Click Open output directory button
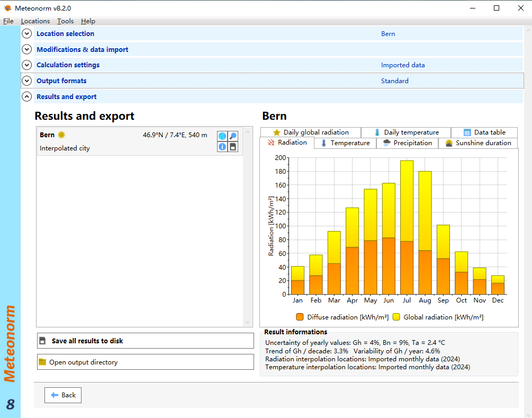Image resolution: width=532 pixels, height=418 pixels. [x=145, y=362]
